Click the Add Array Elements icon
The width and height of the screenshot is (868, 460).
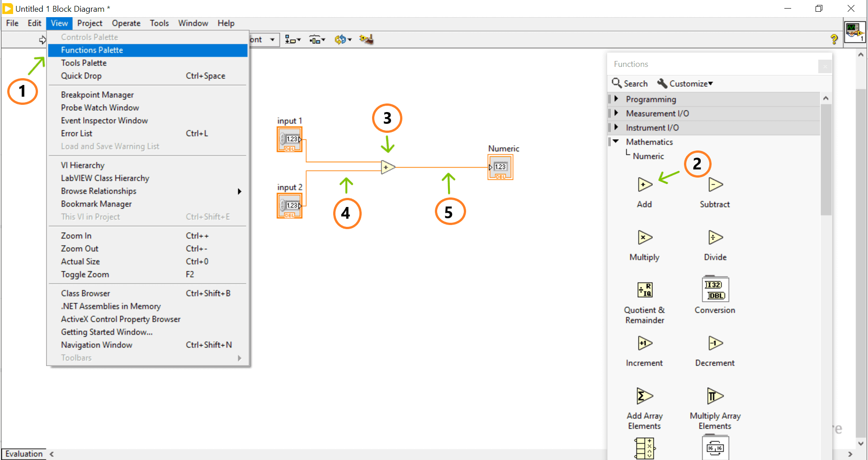pyautogui.click(x=644, y=396)
